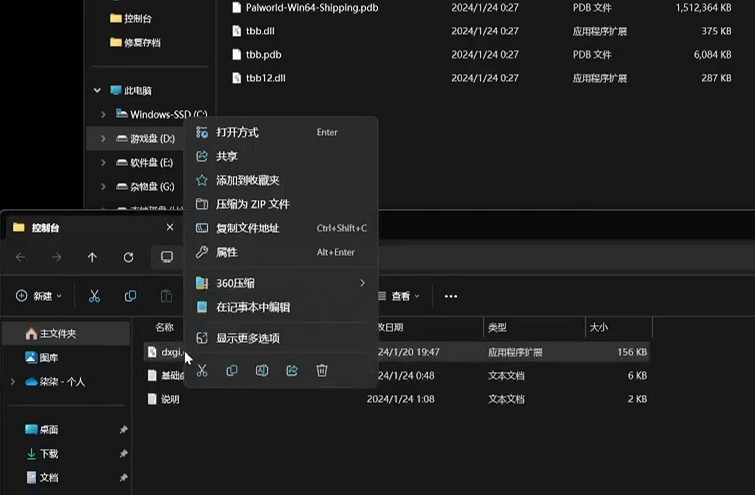Choose 在记事本中编辑 option
This screenshot has height=495, width=755.
281,307
